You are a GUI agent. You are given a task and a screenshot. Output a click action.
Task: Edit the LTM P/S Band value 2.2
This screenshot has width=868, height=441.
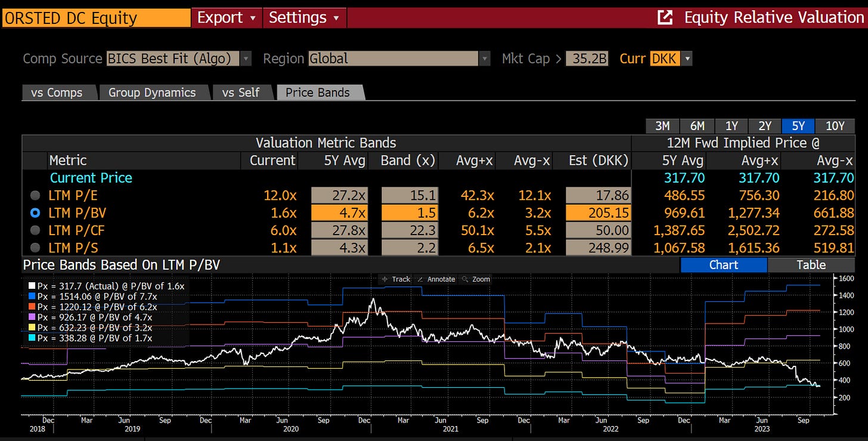pos(408,247)
